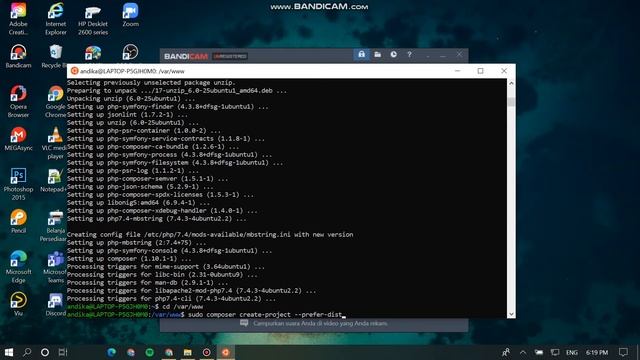Open the Internet Explorer desktop shortcut

click(x=56, y=19)
